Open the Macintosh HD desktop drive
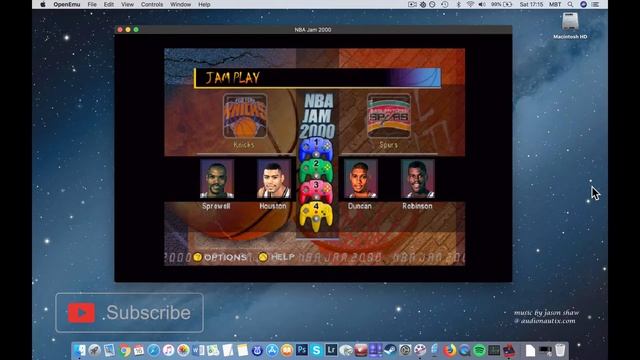The image size is (640, 360). coord(570,25)
